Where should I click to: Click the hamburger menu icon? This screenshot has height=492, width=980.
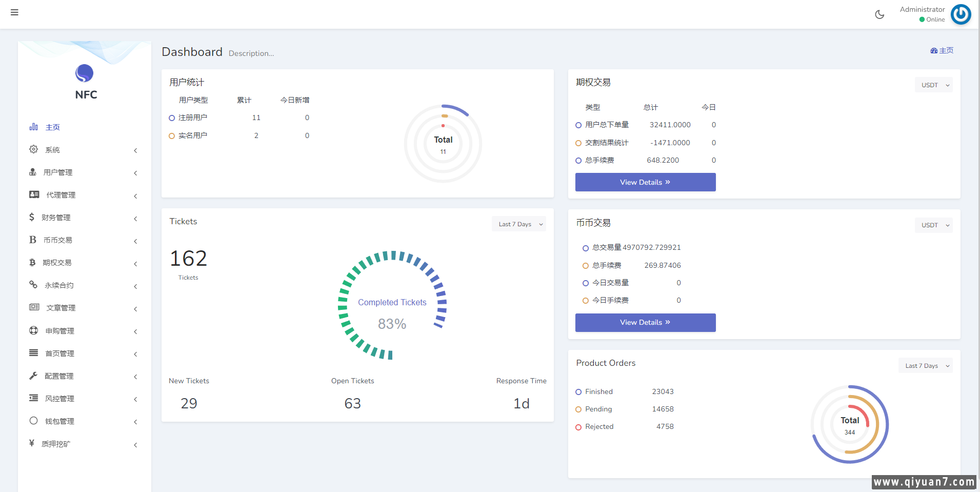[x=14, y=12]
